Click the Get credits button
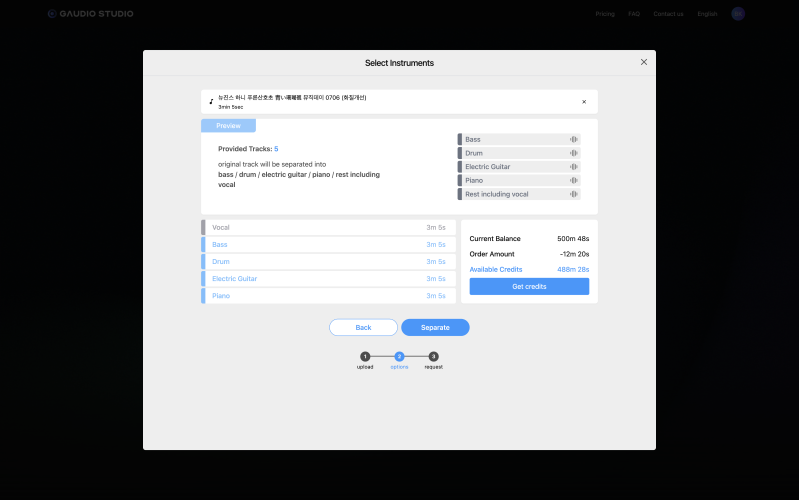Screen dimensions: 799x500 [x=529, y=286]
